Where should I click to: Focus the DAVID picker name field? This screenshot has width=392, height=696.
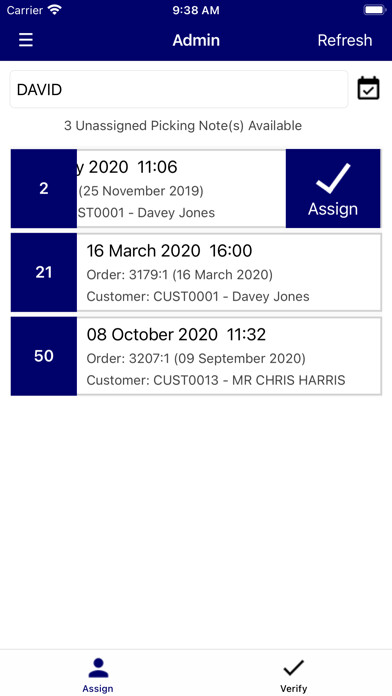[x=179, y=89]
